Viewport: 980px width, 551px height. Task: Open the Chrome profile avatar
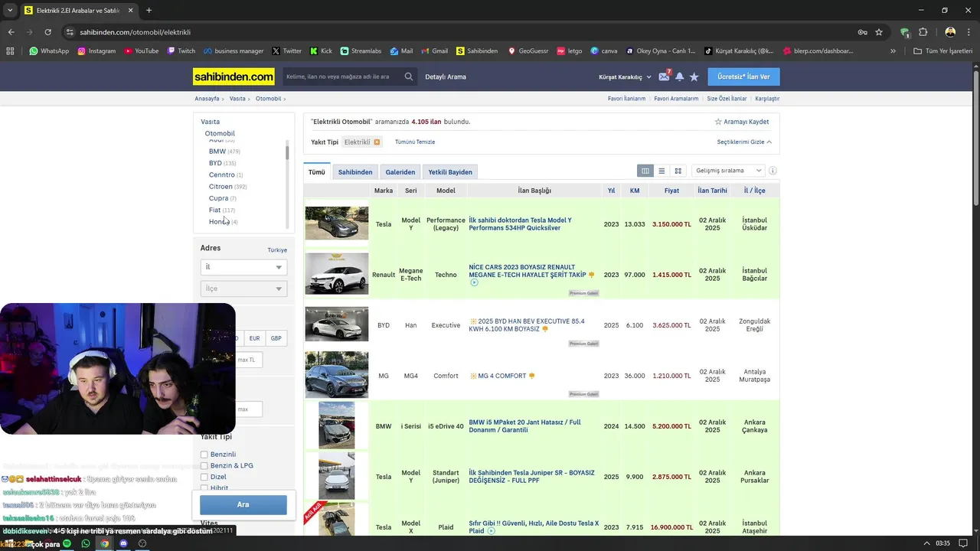[x=950, y=32]
